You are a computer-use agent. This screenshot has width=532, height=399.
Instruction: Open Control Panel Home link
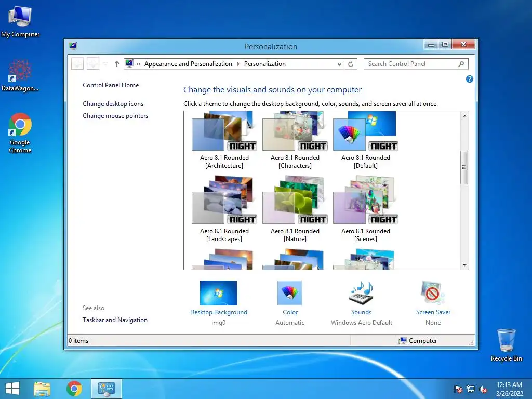[x=111, y=85]
